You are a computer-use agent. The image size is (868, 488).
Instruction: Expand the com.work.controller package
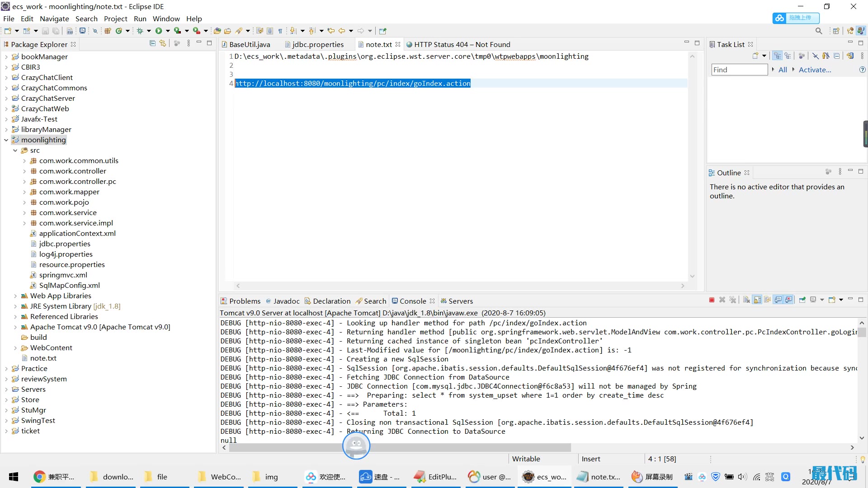[x=24, y=171]
